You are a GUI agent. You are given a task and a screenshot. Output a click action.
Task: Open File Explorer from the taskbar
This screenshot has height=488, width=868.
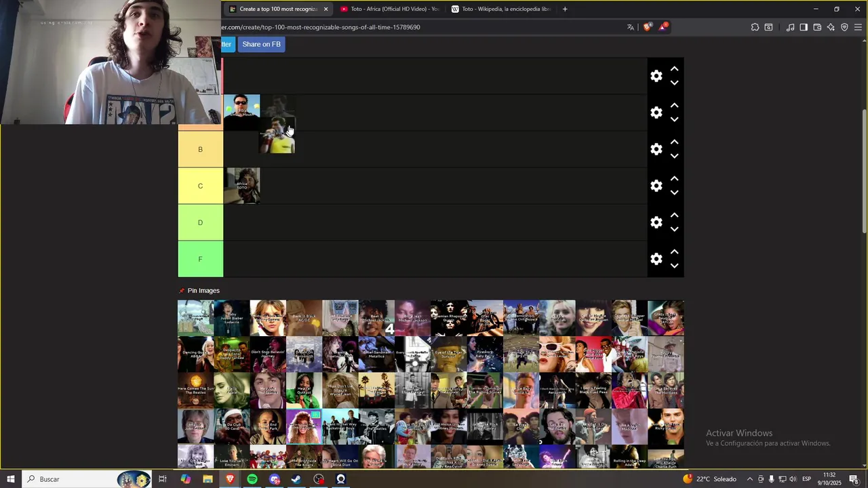click(208, 479)
